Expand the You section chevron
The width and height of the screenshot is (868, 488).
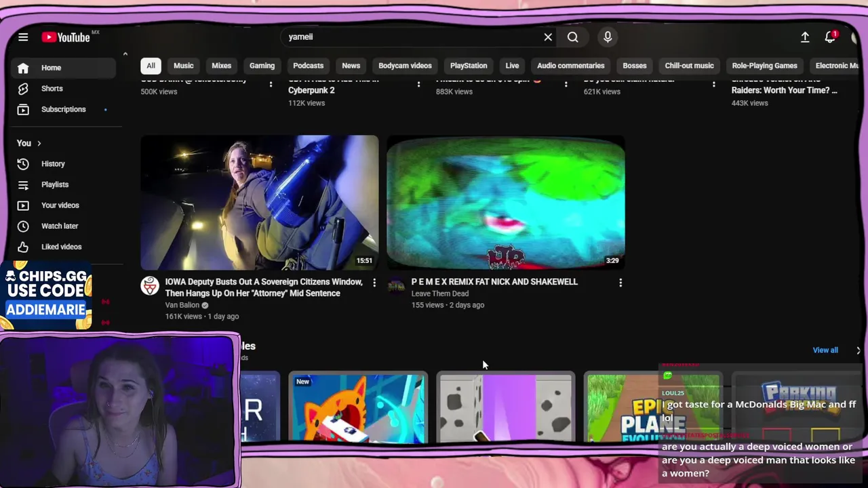(x=39, y=143)
